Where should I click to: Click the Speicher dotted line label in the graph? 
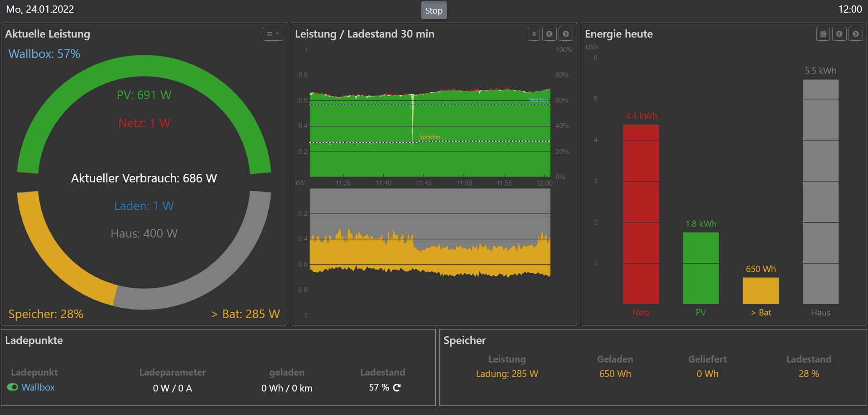tap(429, 137)
